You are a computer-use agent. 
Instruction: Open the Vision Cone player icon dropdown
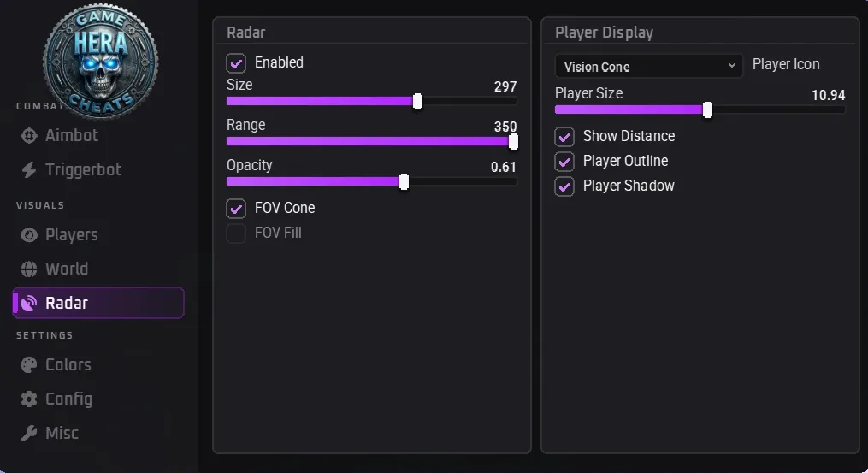(x=648, y=67)
